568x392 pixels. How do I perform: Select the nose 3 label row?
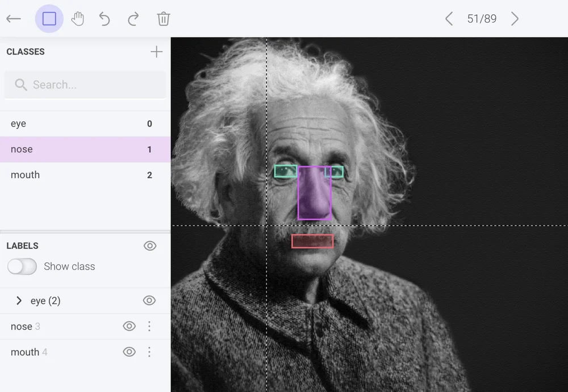coord(85,326)
